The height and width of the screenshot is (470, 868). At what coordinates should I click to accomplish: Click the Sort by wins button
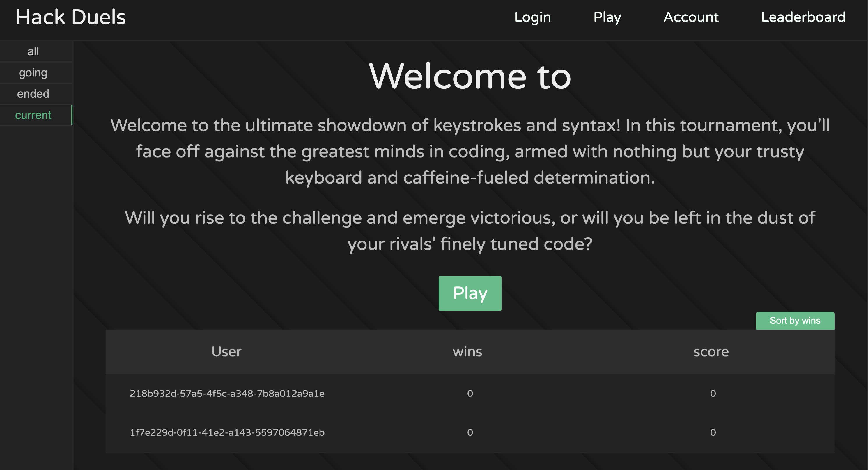pos(795,321)
